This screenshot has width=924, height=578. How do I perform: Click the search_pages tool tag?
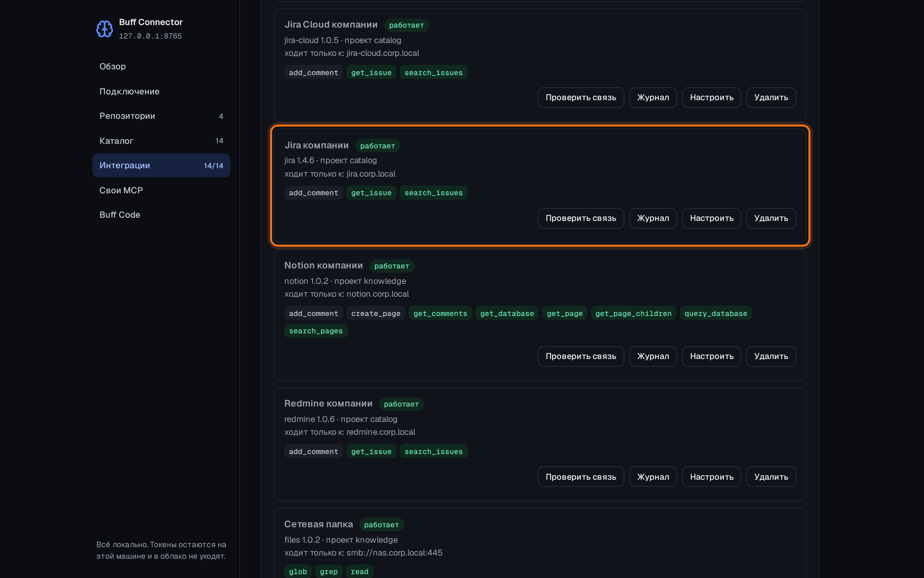316,331
